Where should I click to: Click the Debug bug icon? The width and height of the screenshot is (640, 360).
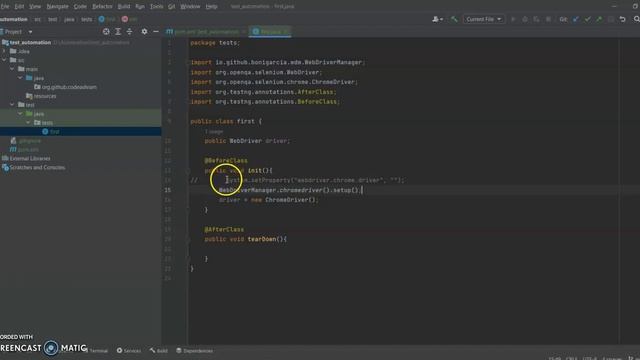click(525, 19)
